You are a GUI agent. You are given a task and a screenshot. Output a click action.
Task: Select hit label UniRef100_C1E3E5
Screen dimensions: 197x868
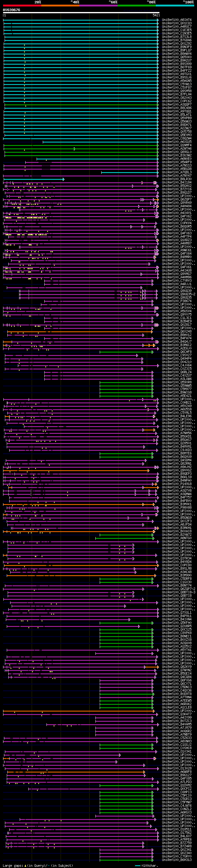(x=176, y=30)
